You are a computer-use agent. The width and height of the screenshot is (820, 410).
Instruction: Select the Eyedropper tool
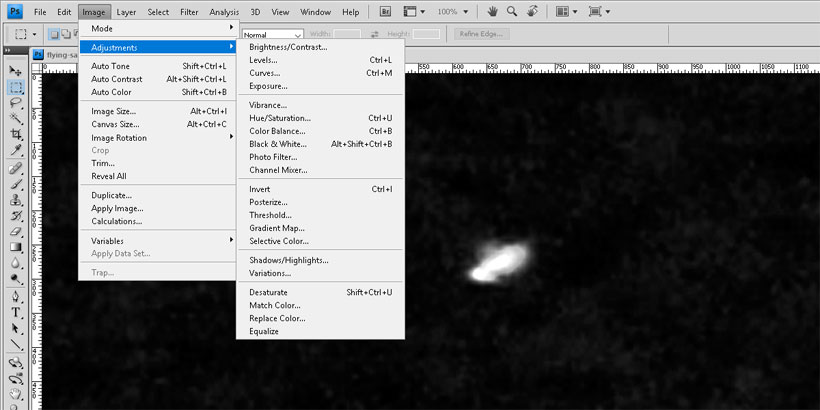16,151
